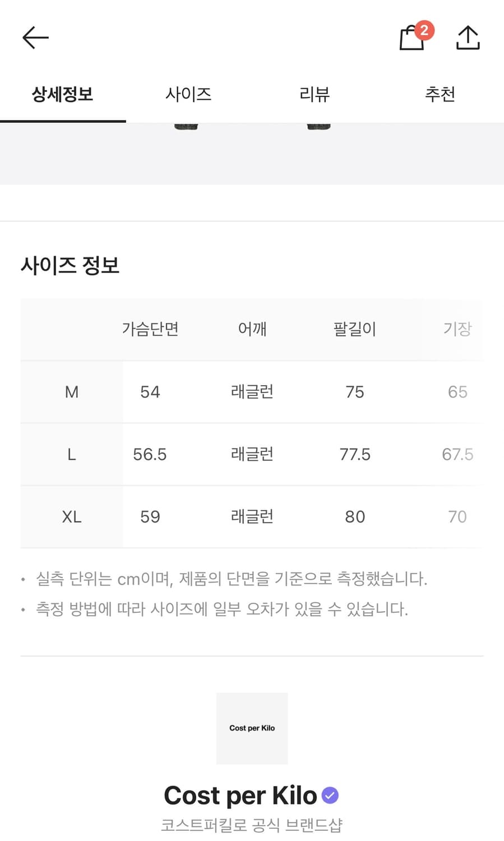Tap the faded 기장 column header
Image resolution: width=504 pixels, height=841 pixels.
(x=457, y=329)
